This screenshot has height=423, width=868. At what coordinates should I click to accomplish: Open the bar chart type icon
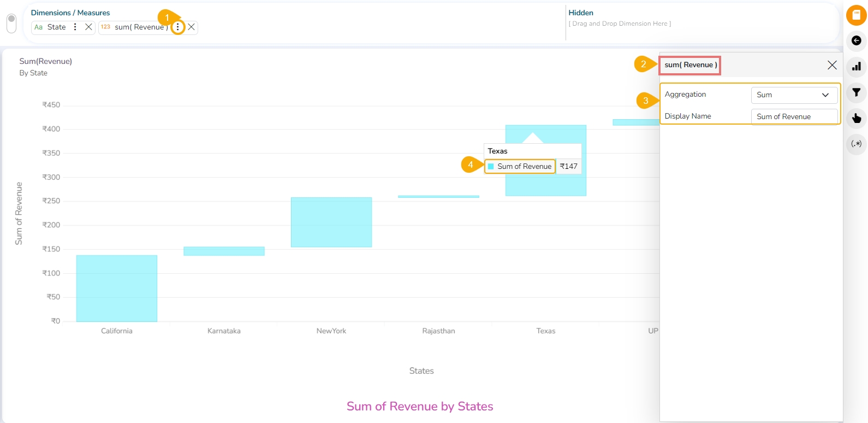[x=856, y=67]
